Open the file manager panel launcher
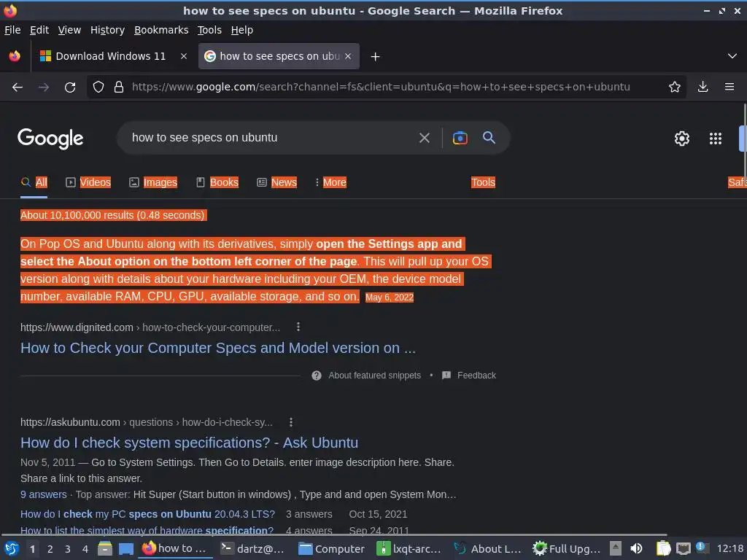Image resolution: width=747 pixels, height=560 pixels. (x=105, y=549)
